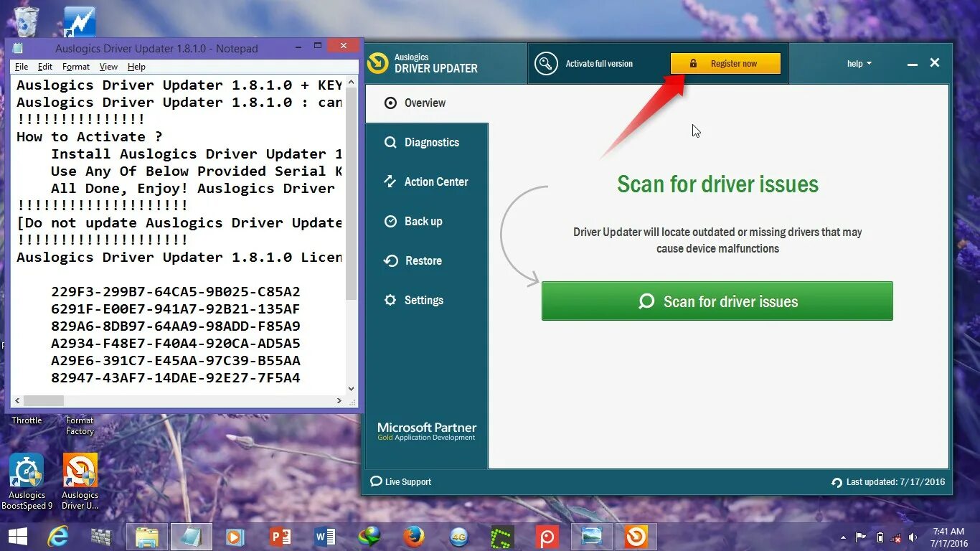The width and height of the screenshot is (980, 551).
Task: Click the green G taskbar icon
Action: pos(502,537)
